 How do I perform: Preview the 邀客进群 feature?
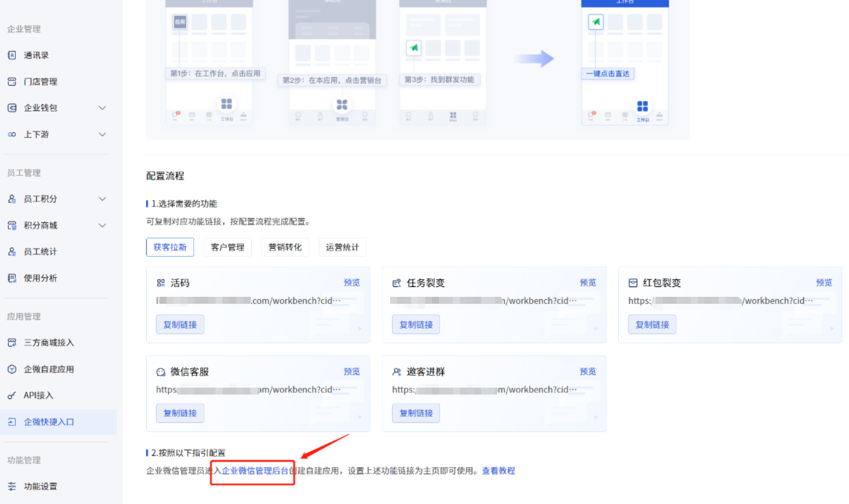(x=588, y=371)
